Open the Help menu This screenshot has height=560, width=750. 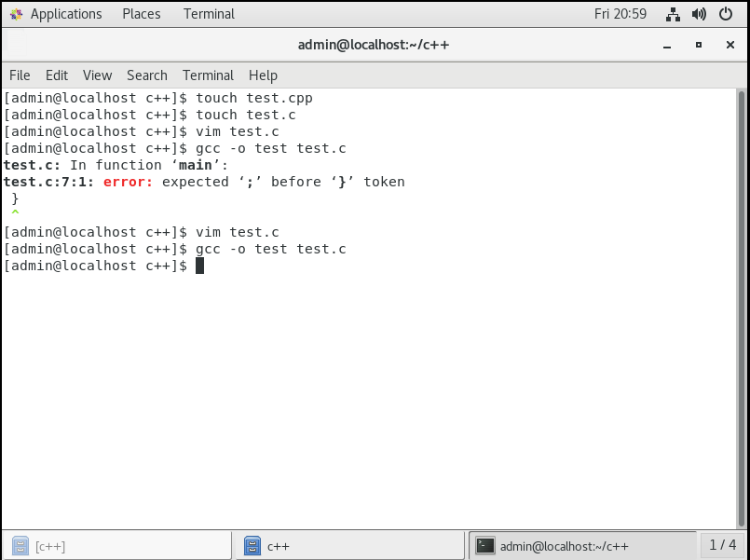(263, 75)
